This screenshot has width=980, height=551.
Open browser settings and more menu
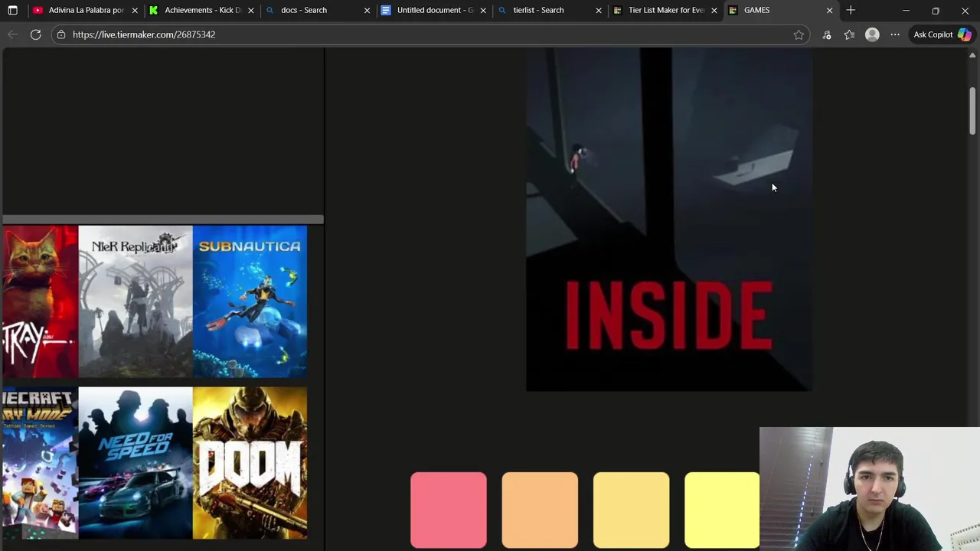pyautogui.click(x=895, y=34)
